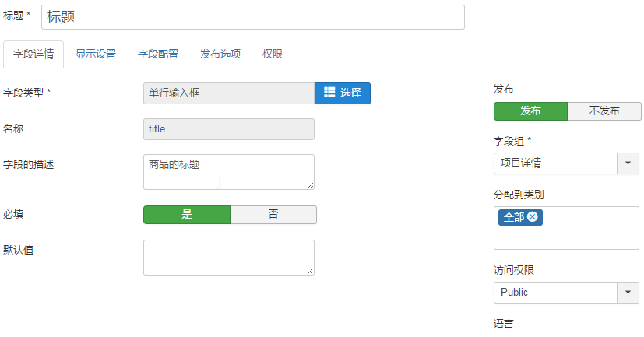Click into the 标题 title input
The width and height of the screenshot is (644, 337).
pyautogui.click(x=252, y=17)
